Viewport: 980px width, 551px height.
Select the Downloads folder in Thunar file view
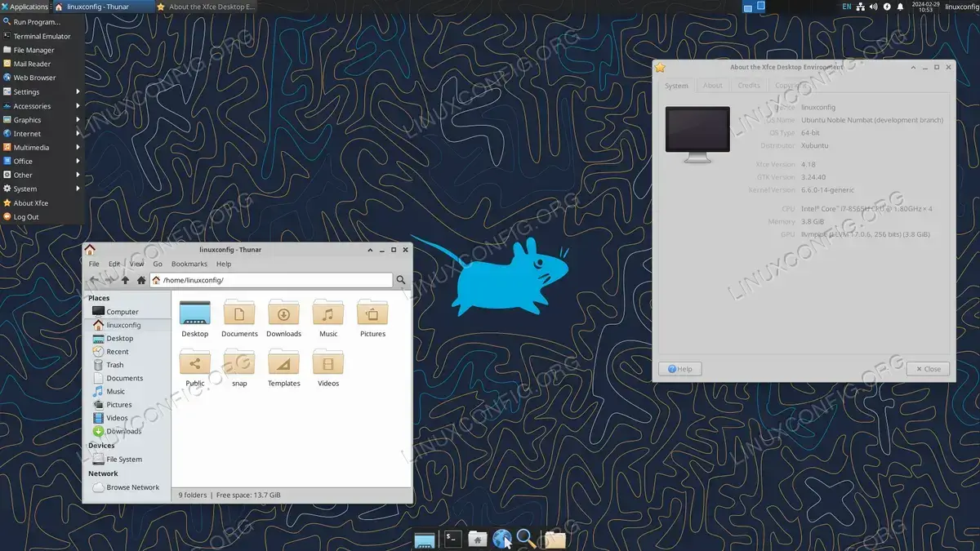click(x=283, y=319)
